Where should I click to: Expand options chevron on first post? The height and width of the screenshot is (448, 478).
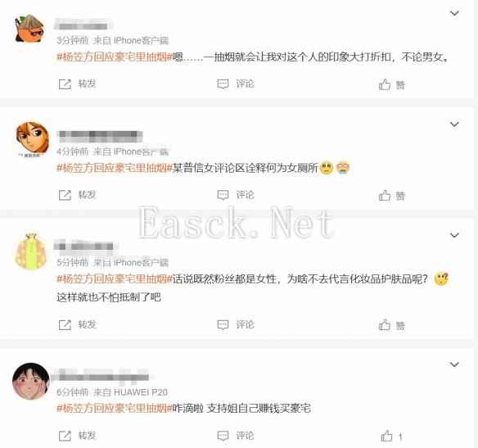click(x=454, y=13)
